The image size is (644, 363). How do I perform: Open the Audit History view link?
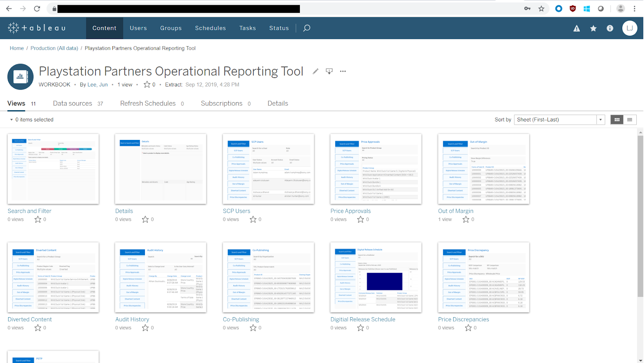click(132, 320)
